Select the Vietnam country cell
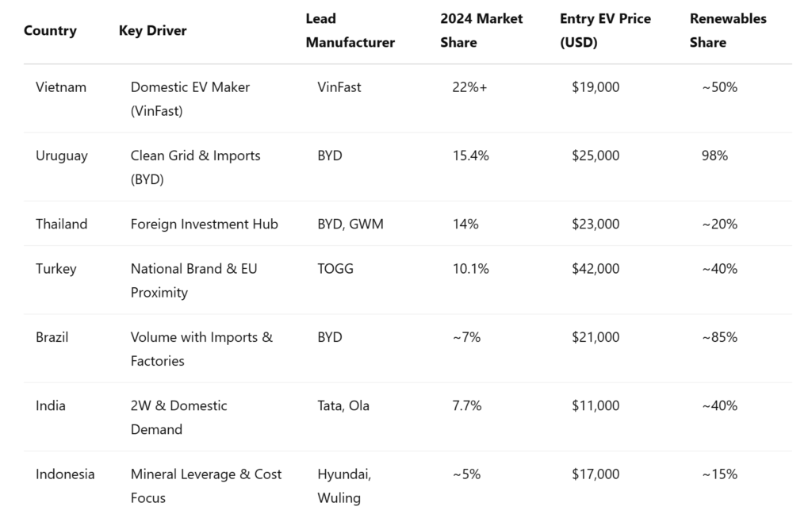 61,87
